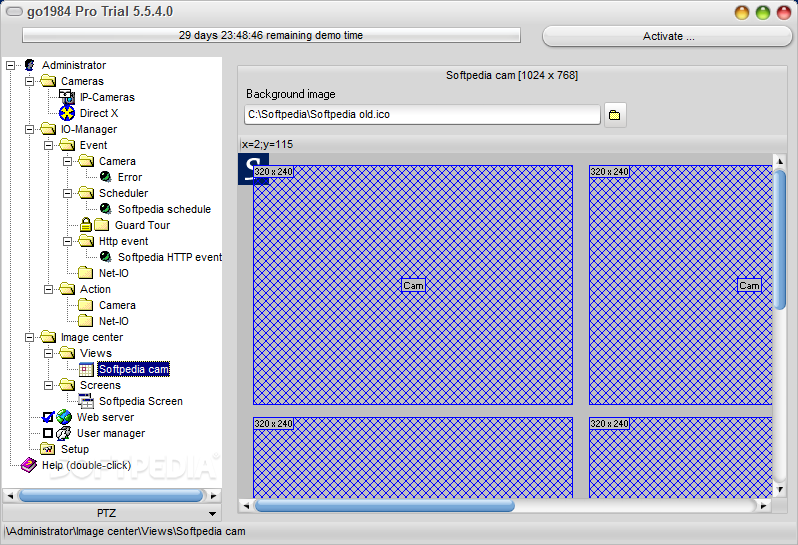
Task: Collapse the Action tree node
Action: (48, 289)
